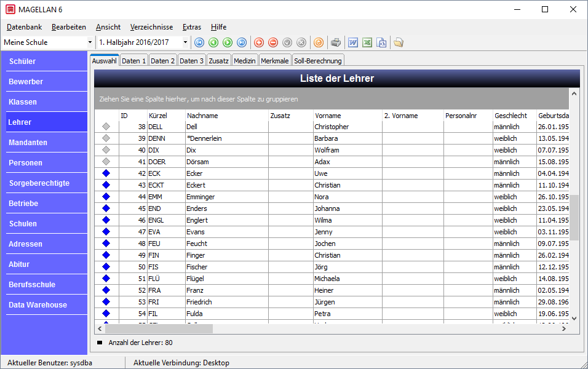Expand the Halbjahr 2016/2017 period dropdown

185,42
